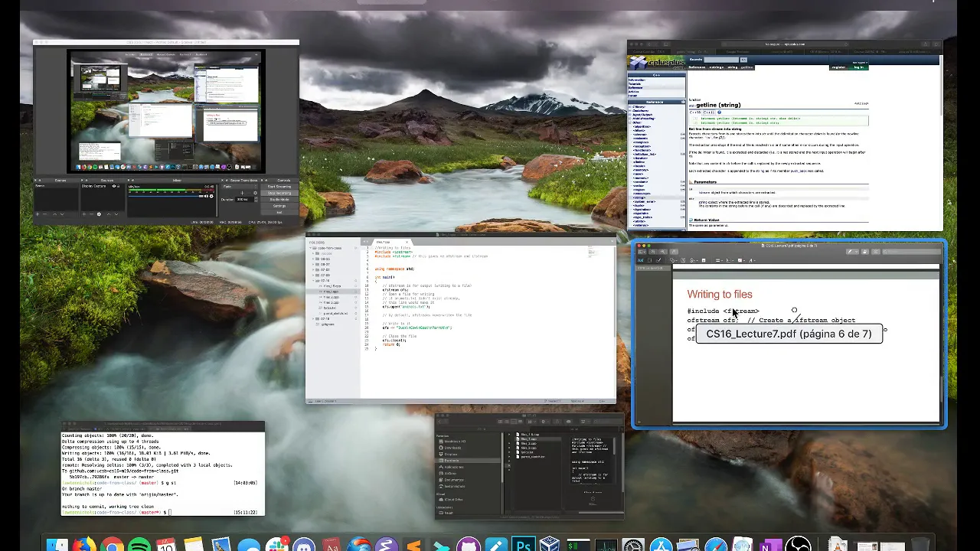Click Stop Recording in OBS window
Viewport: 980px width, 551px height.
click(279, 193)
